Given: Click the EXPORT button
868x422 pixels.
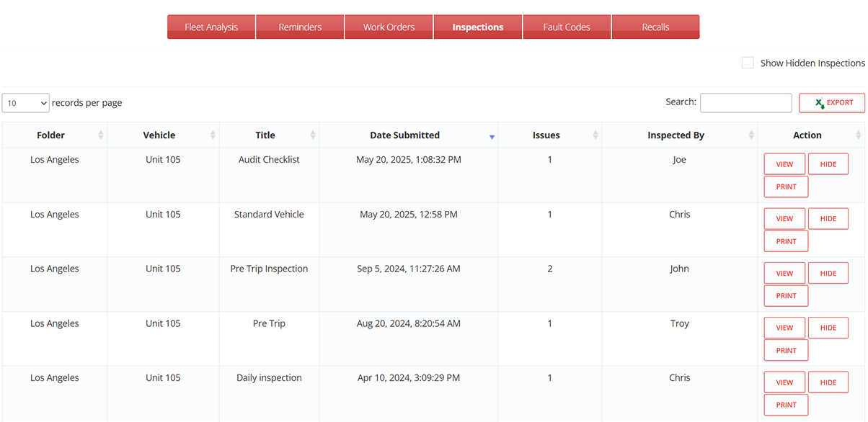Looking at the screenshot, I should coord(832,103).
